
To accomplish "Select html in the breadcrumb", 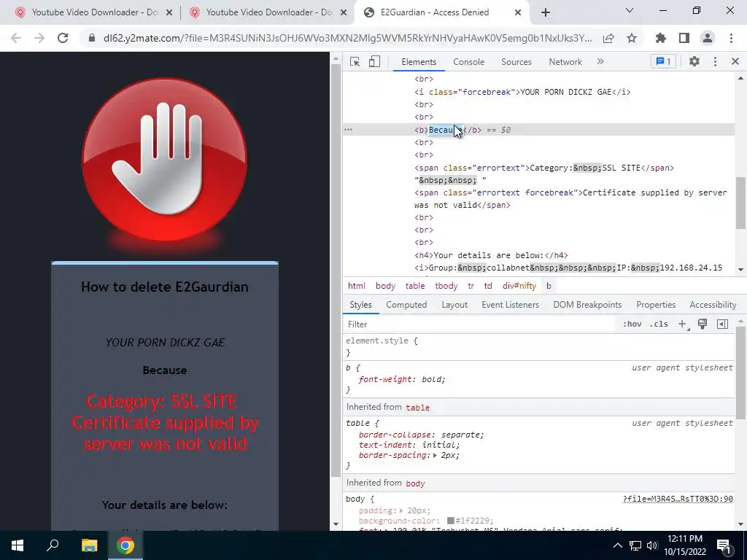I will [x=356, y=286].
